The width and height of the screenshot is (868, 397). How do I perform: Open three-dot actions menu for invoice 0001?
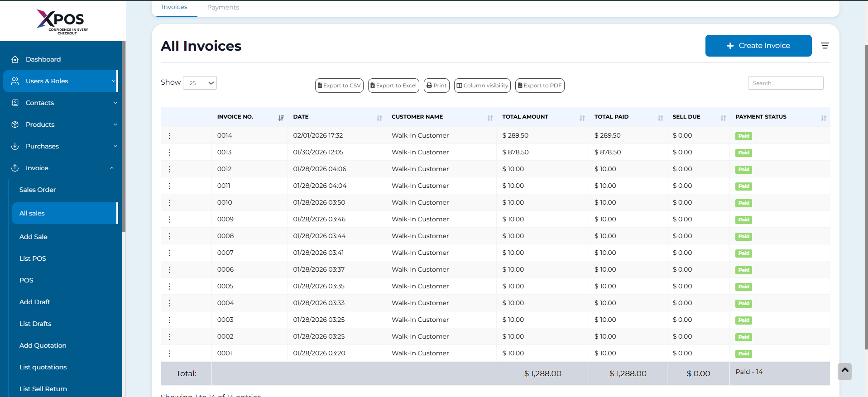(x=170, y=354)
